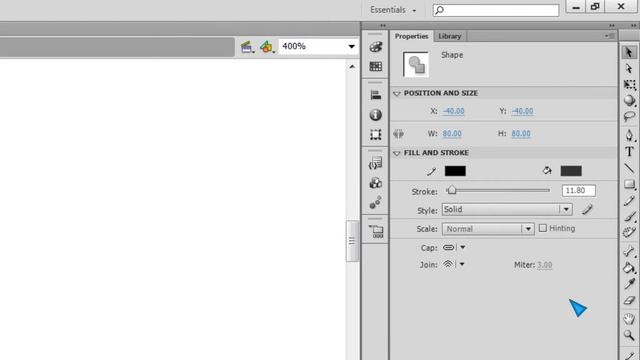Select the Pencil tool in Tools panel
Screen dimensions: 640x360
[629, 200]
